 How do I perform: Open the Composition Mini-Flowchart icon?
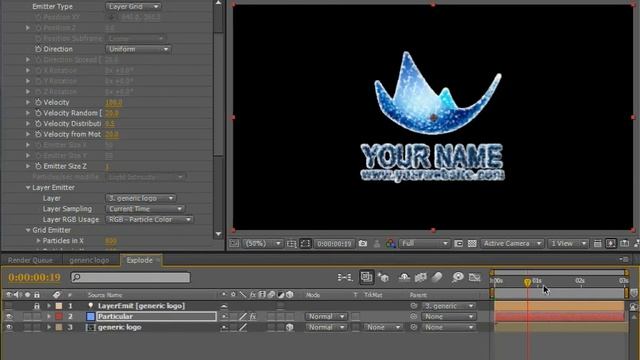344,278
